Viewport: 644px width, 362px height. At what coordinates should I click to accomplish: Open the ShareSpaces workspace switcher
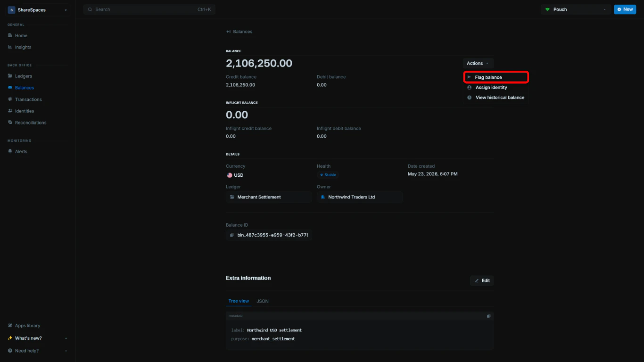(x=38, y=10)
